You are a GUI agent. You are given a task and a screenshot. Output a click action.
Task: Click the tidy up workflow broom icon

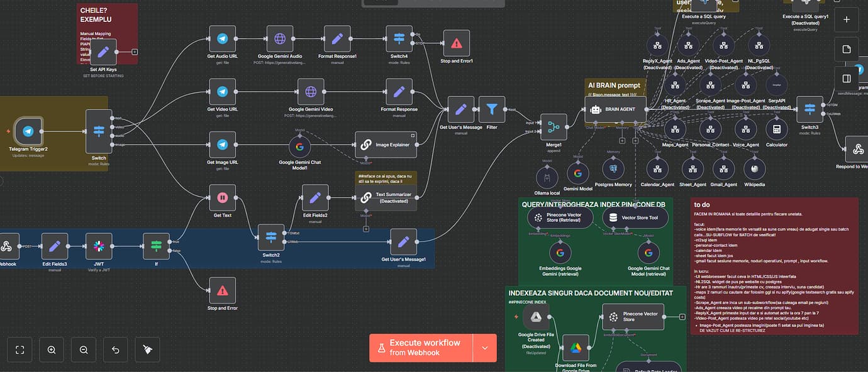pyautogui.click(x=147, y=349)
